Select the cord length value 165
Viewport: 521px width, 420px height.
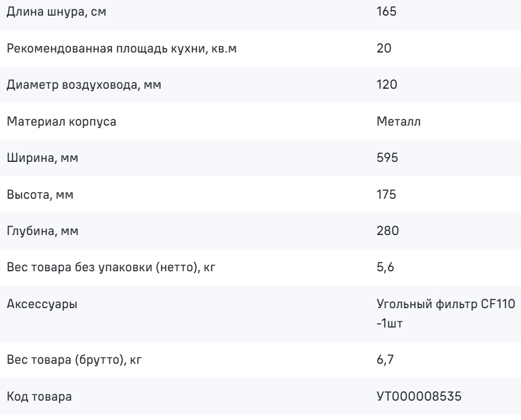[x=387, y=11]
